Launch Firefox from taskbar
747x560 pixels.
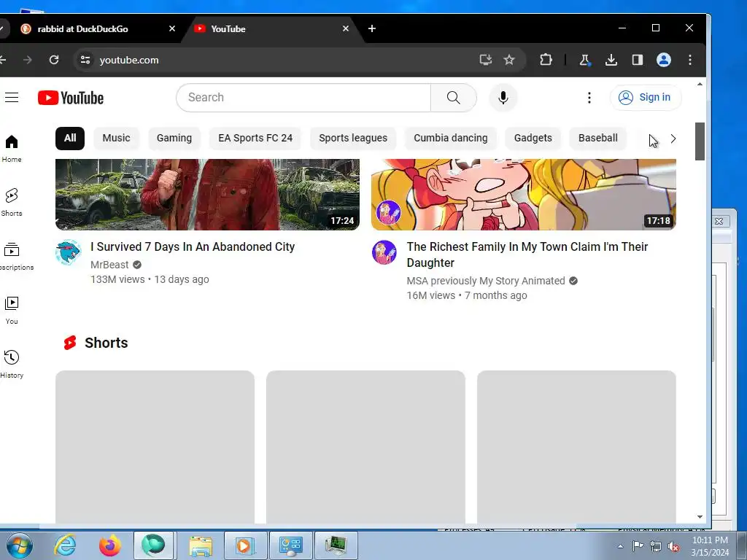(x=109, y=545)
